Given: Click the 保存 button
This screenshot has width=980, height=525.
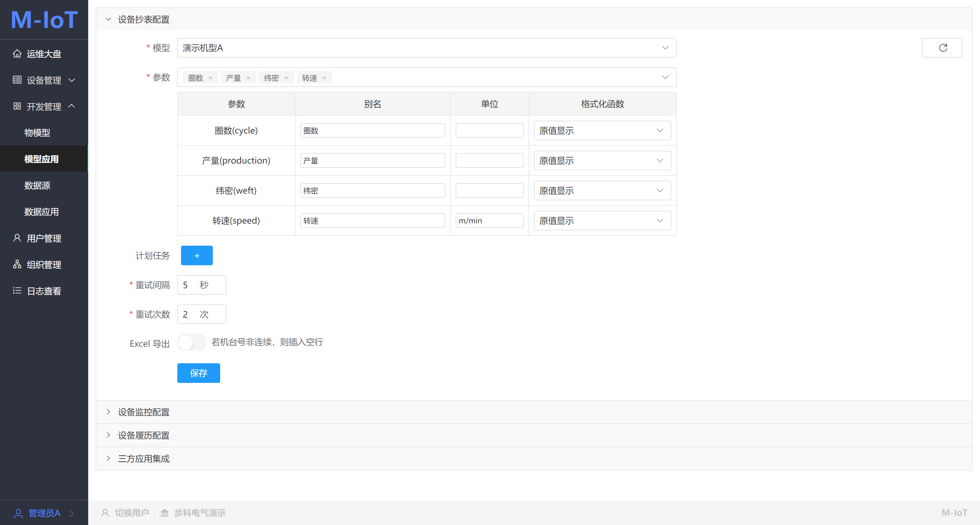Looking at the screenshot, I should coord(198,373).
